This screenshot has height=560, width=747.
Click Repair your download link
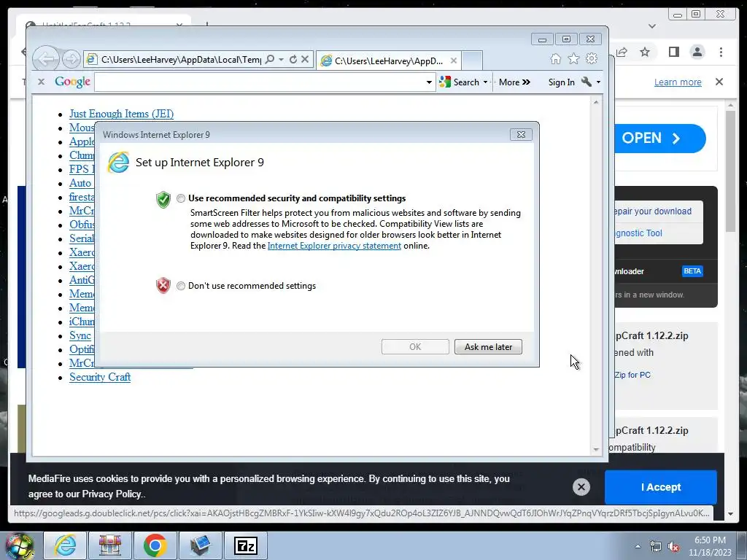[653, 211]
